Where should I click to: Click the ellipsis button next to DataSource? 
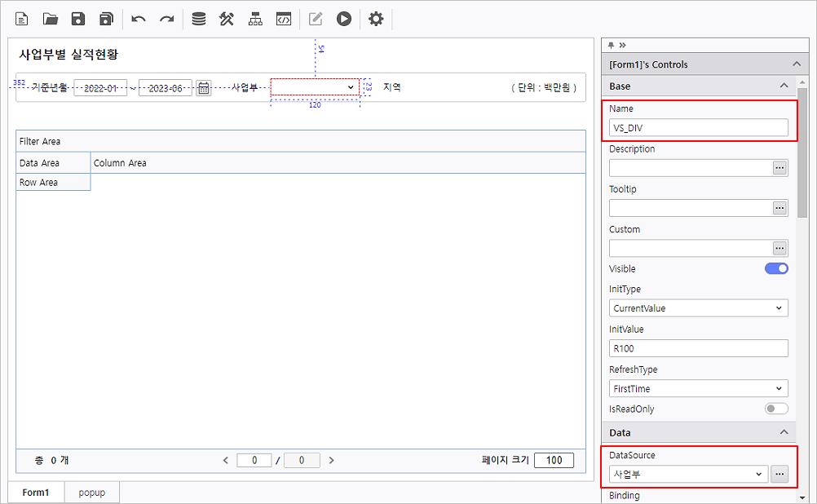click(x=779, y=475)
